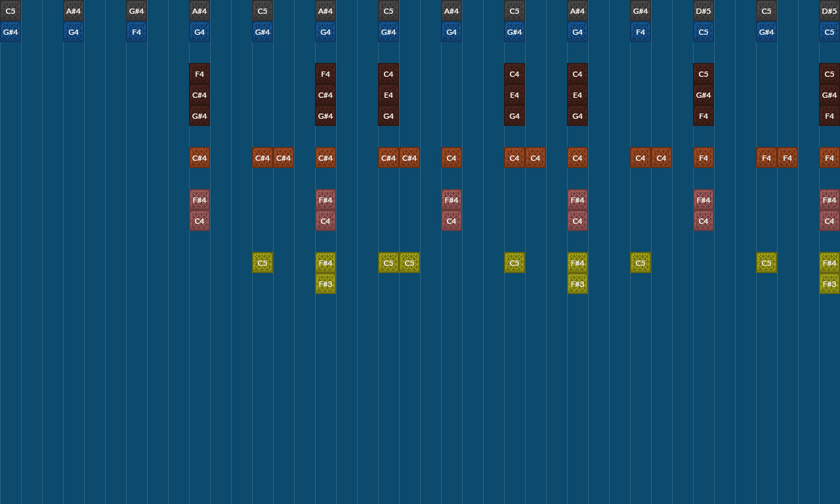Viewport: 840px width, 504px height.
Task: Click the pink C4 note below F#4
Action: (199, 220)
